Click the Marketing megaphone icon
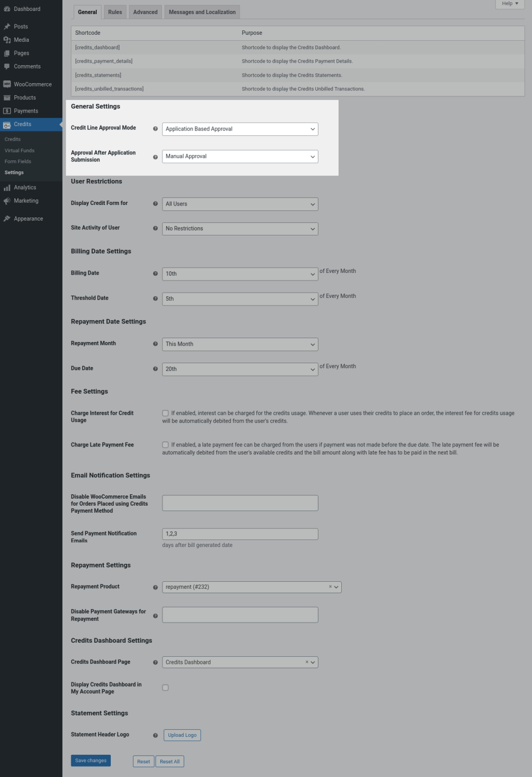The width and height of the screenshot is (532, 777). 7,201
